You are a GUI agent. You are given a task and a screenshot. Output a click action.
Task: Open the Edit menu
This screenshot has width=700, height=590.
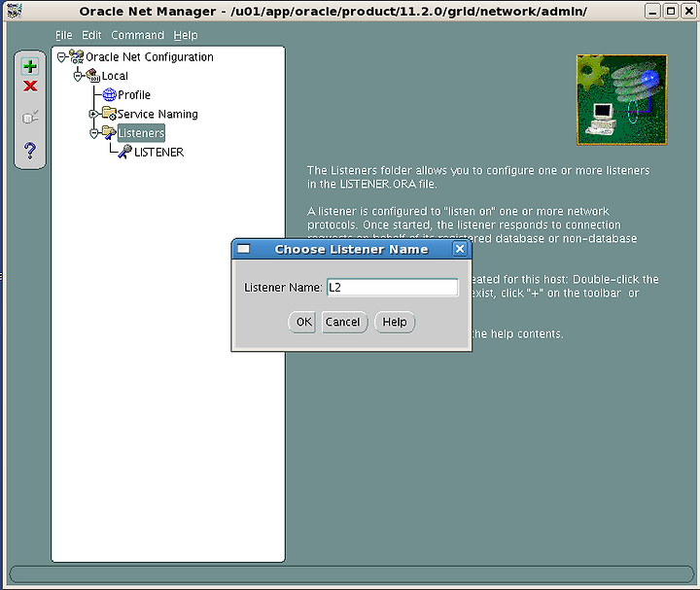tap(91, 35)
